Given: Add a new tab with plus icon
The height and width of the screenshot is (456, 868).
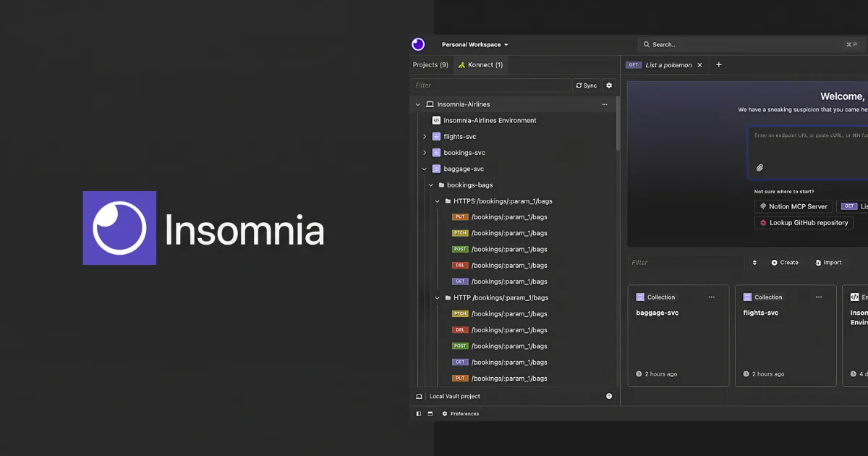Looking at the screenshot, I should pyautogui.click(x=718, y=65).
